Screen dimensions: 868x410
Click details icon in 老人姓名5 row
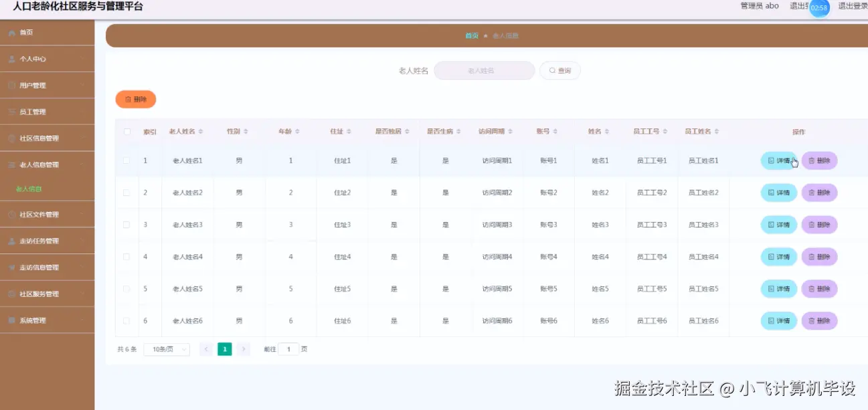pyautogui.click(x=771, y=289)
